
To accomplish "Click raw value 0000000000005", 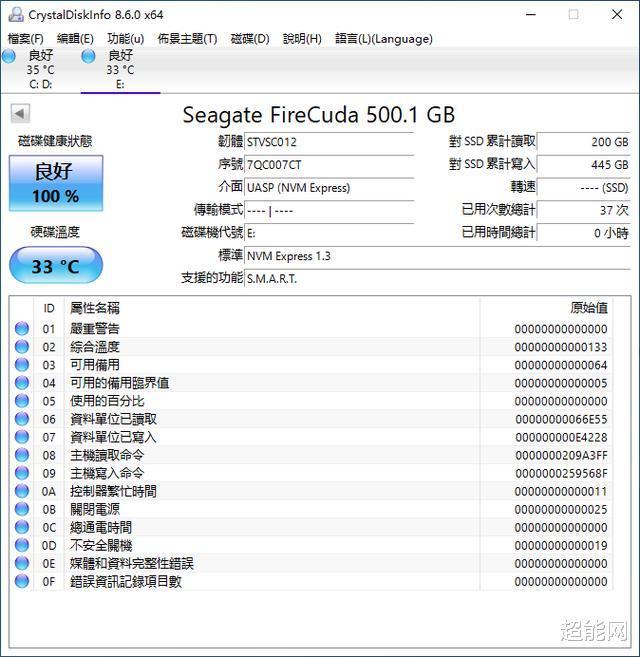I will 561,383.
